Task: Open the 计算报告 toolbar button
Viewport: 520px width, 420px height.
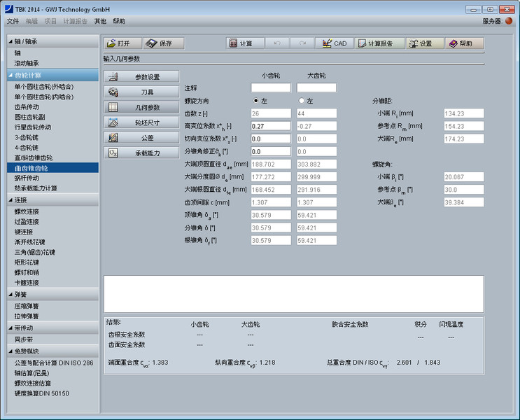Action: coord(379,43)
